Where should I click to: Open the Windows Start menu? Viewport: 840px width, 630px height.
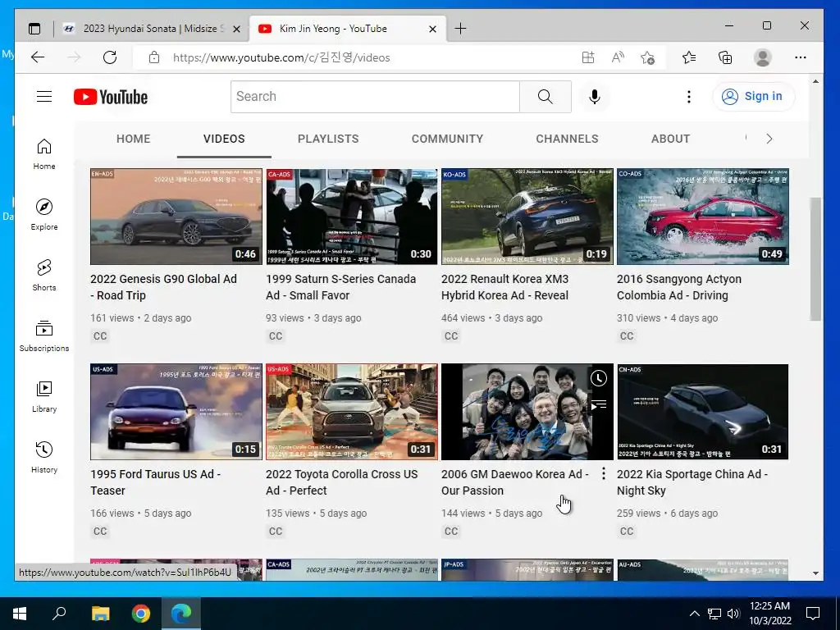(20, 614)
